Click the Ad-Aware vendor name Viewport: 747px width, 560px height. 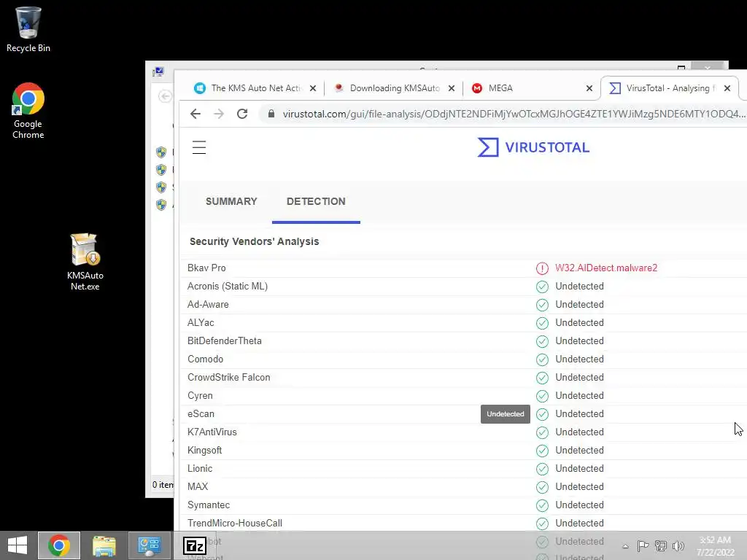(208, 304)
